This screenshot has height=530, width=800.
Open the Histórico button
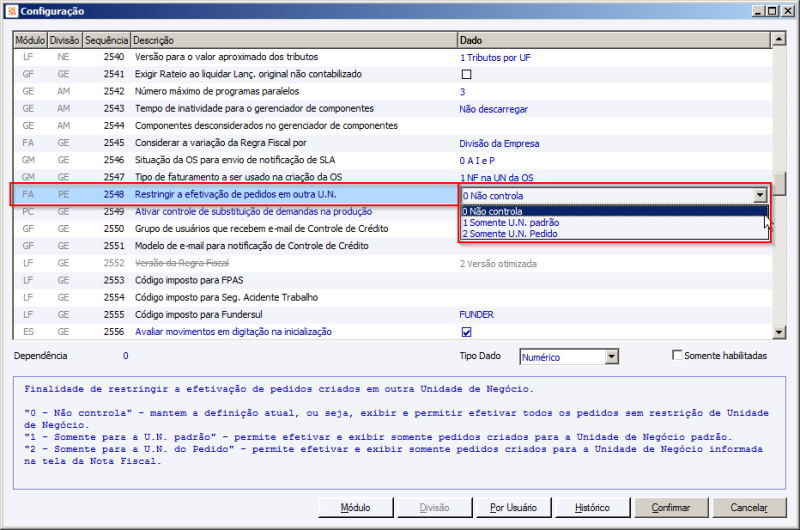[x=592, y=508]
